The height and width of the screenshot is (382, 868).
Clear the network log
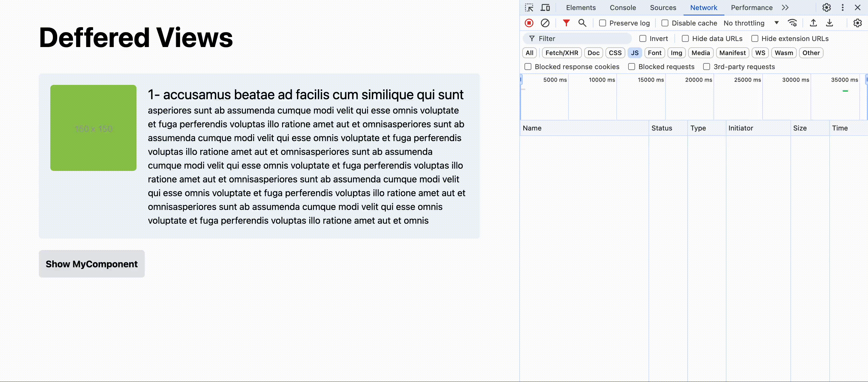545,23
